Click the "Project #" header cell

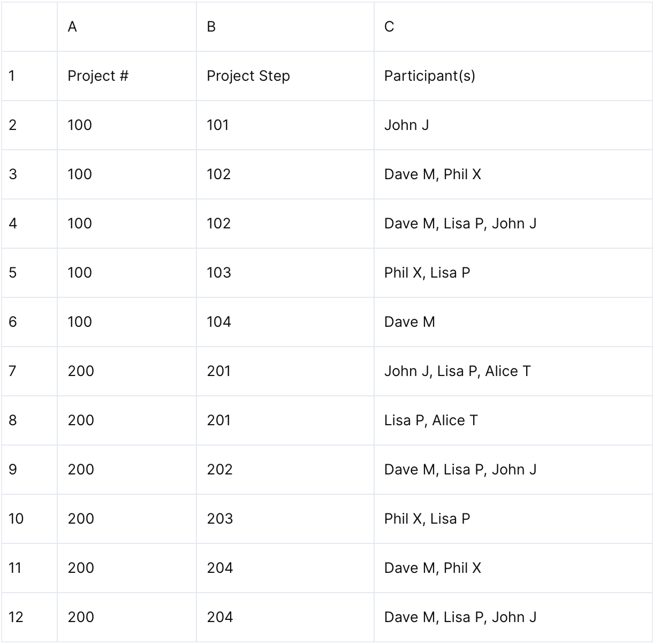tap(126, 76)
